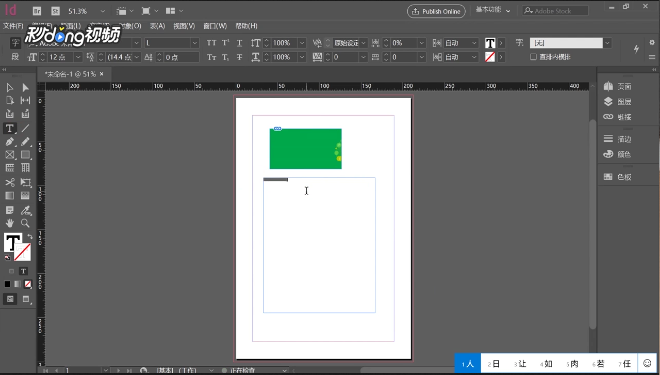Toggle Underline formatting
The width and height of the screenshot is (660, 375).
[240, 43]
